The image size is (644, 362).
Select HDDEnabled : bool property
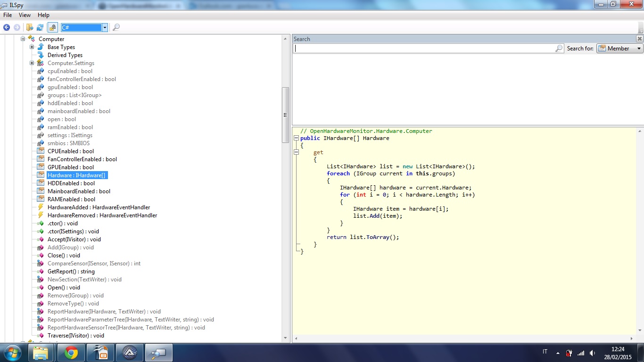71,183
